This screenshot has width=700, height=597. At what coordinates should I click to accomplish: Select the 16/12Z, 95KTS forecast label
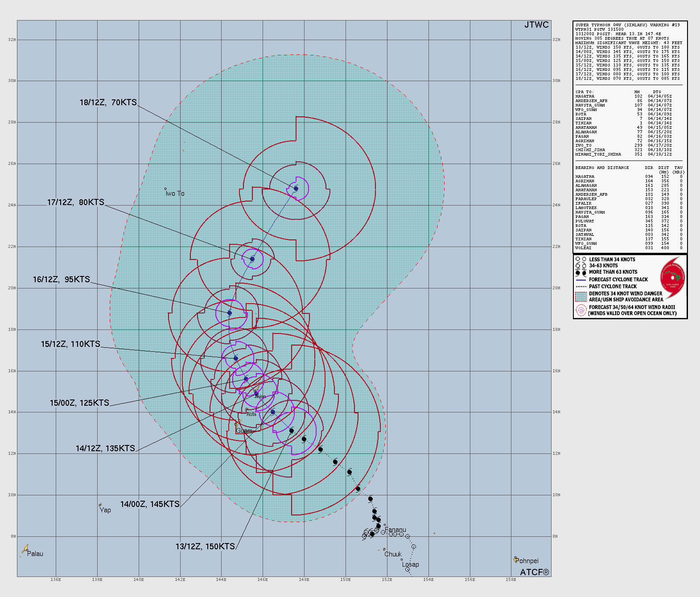[62, 280]
